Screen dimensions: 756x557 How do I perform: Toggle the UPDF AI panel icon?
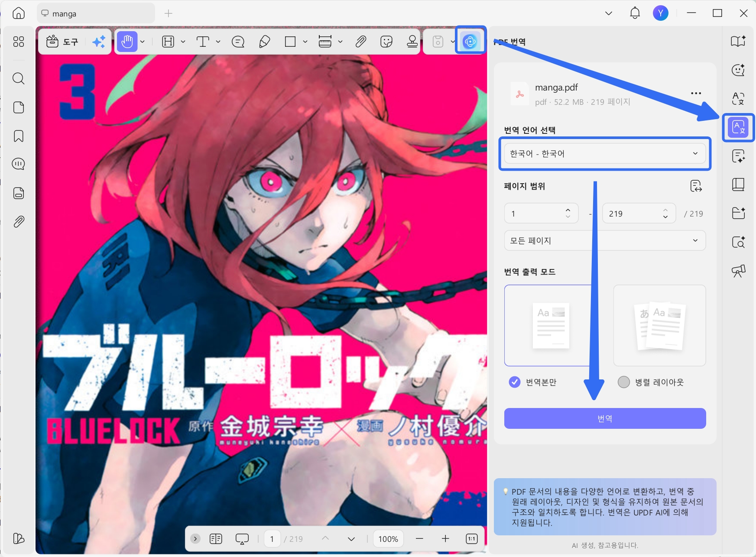(x=470, y=42)
